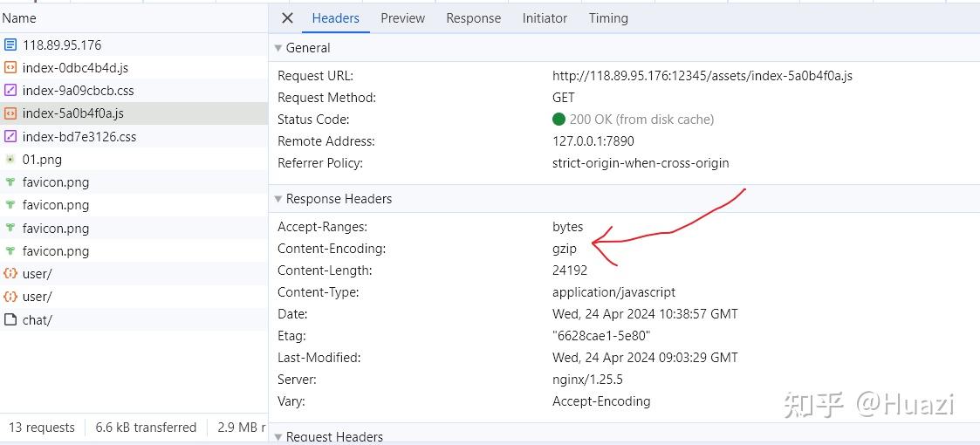This screenshot has width=980, height=445.
Task: Switch to the Preview tab
Action: tap(402, 18)
